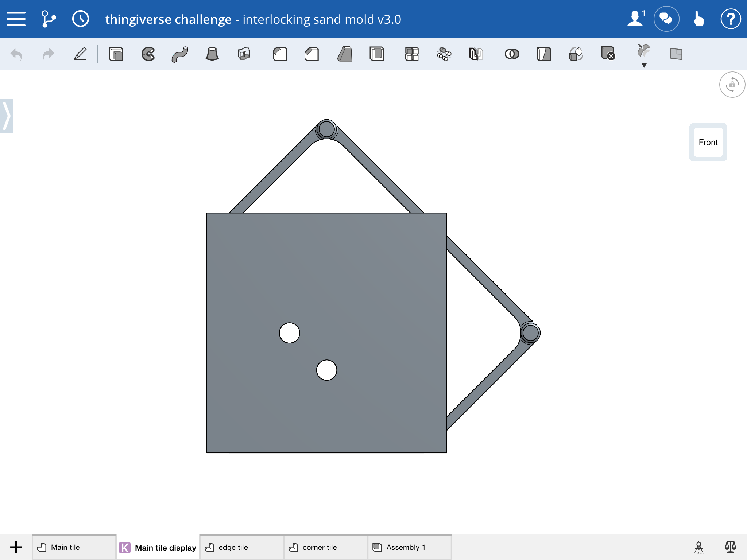
Task: Start a new sketch with the pencil
Action: coord(80,54)
